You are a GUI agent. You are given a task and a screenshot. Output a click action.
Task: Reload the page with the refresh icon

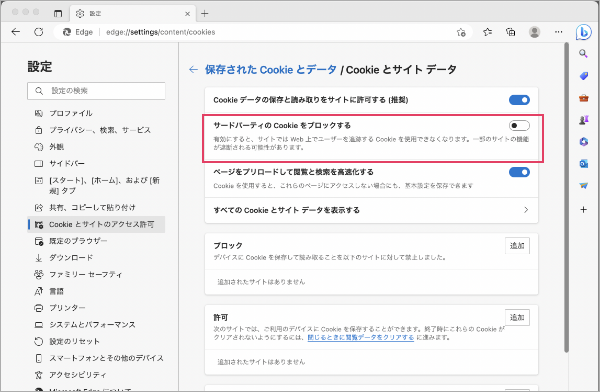point(39,32)
